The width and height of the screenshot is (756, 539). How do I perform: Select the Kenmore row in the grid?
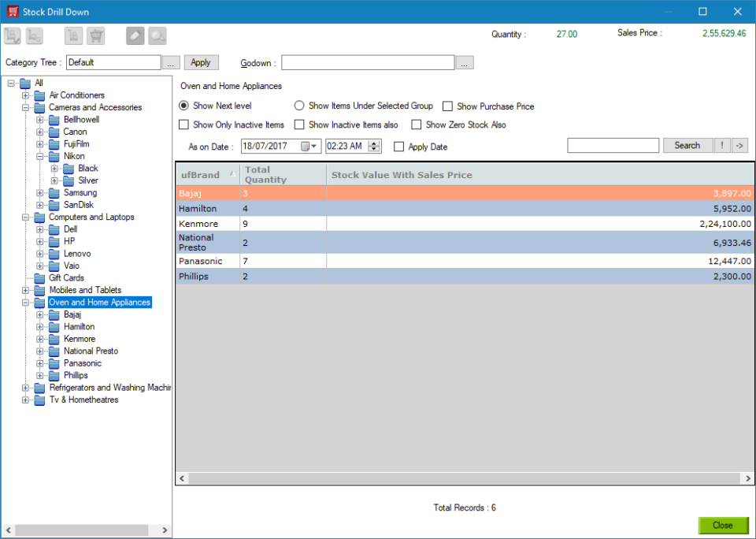(465, 224)
